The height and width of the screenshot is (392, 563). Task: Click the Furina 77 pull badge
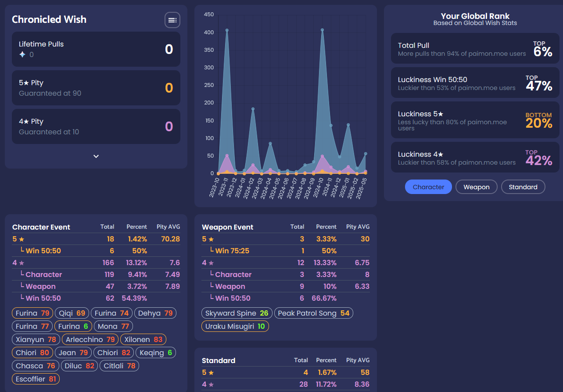click(x=32, y=327)
